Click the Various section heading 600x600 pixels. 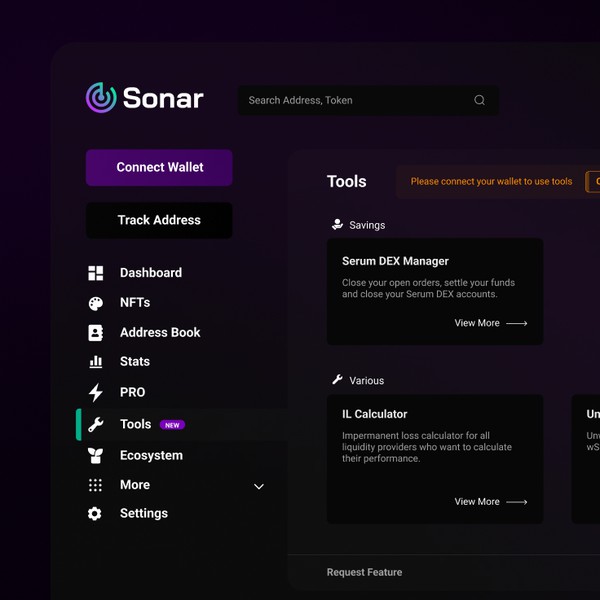(367, 381)
